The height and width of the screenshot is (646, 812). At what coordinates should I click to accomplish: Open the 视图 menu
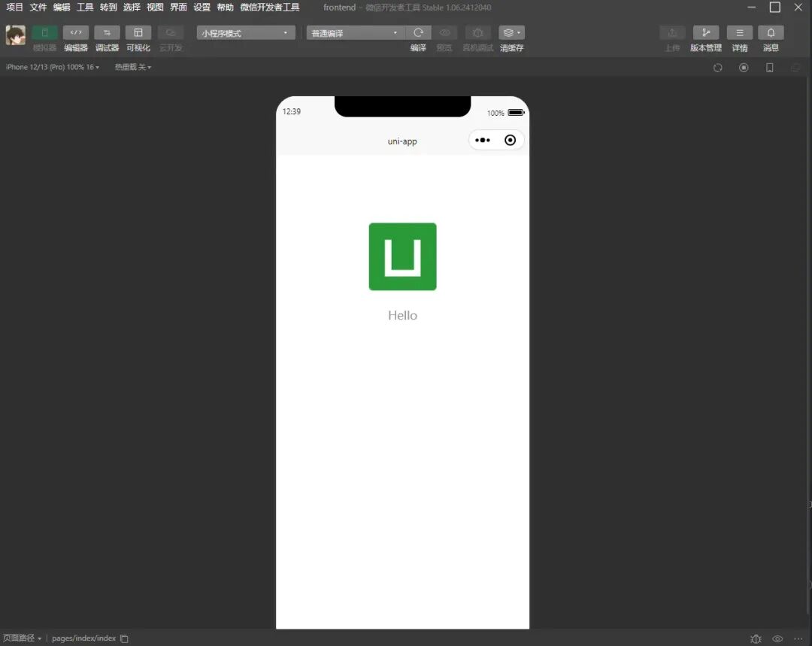pyautogui.click(x=155, y=8)
